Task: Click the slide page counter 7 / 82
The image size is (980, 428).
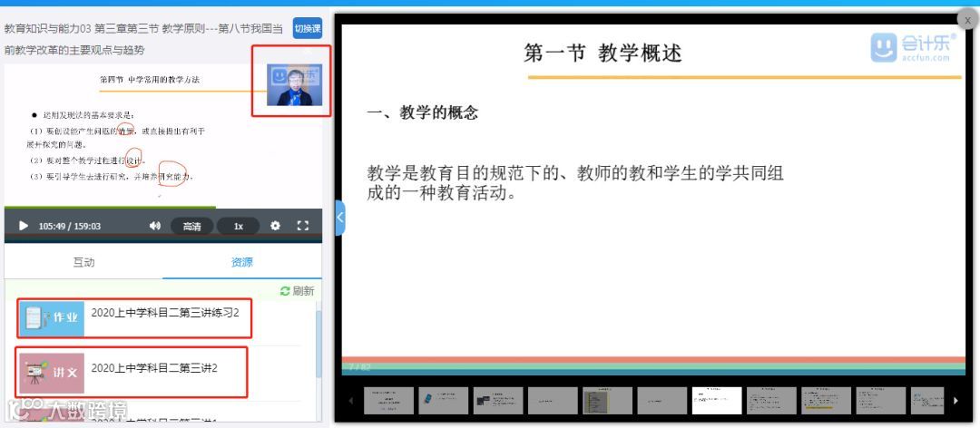Action: (x=360, y=367)
